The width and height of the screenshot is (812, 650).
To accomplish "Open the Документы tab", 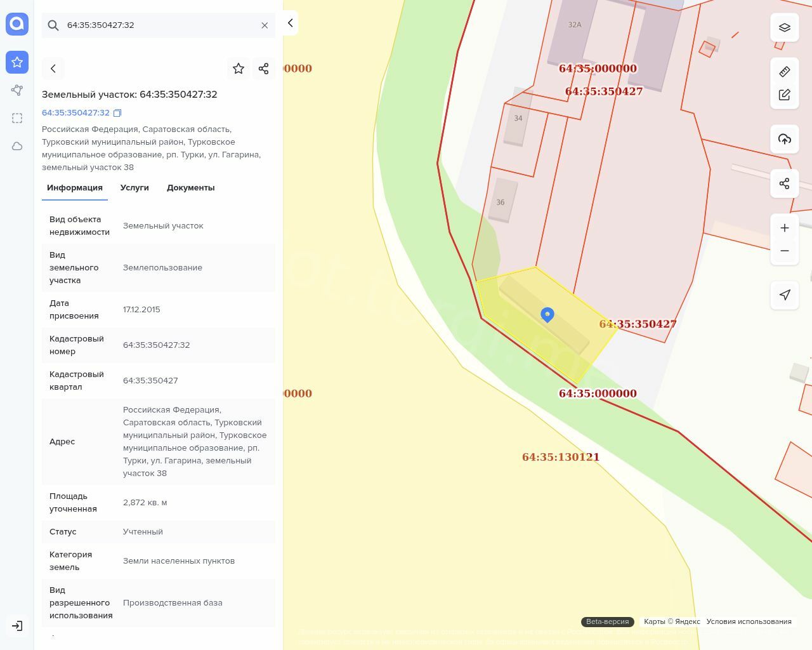I will coord(190,188).
